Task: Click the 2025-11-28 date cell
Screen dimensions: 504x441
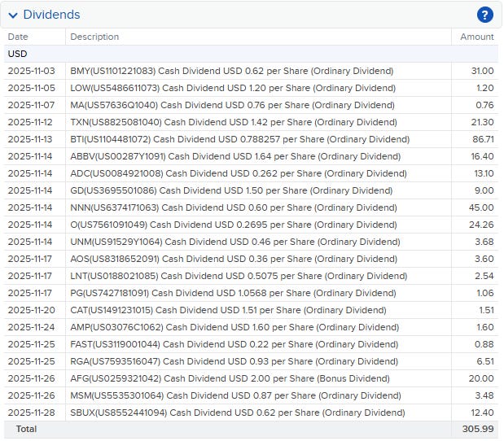Action: 32,412
